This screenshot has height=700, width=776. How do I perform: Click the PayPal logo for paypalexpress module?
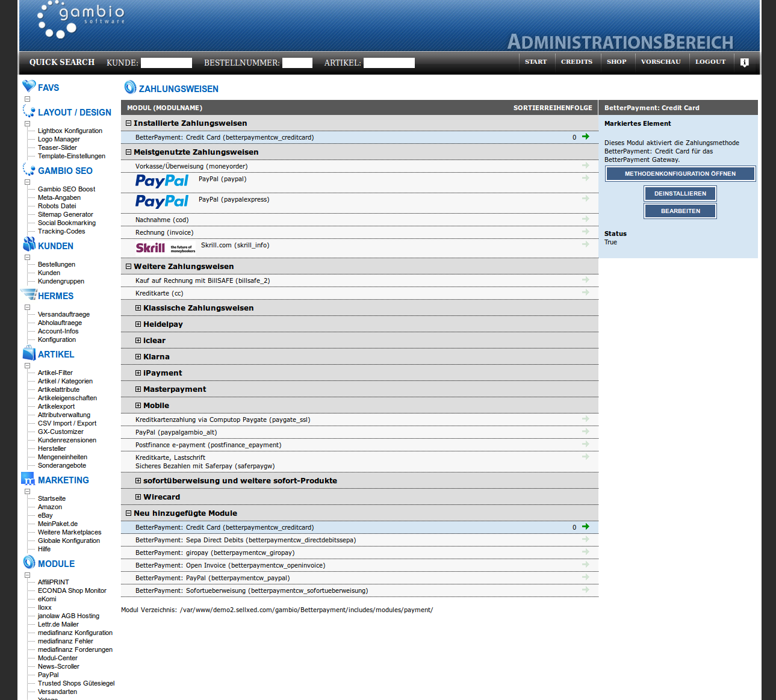pyautogui.click(x=162, y=201)
